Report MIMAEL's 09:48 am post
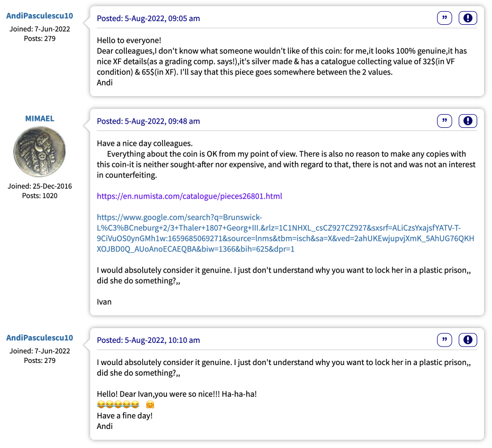 (x=468, y=121)
